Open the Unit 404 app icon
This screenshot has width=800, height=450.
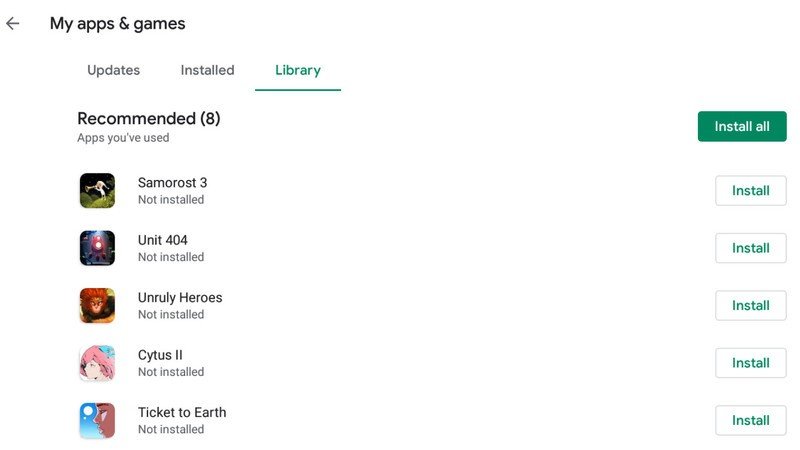[97, 248]
